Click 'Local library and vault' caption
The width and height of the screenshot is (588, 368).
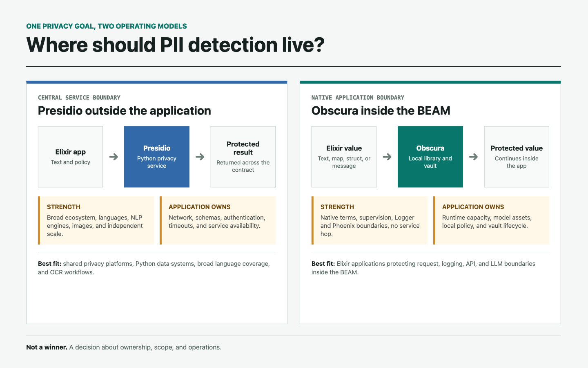430,162
